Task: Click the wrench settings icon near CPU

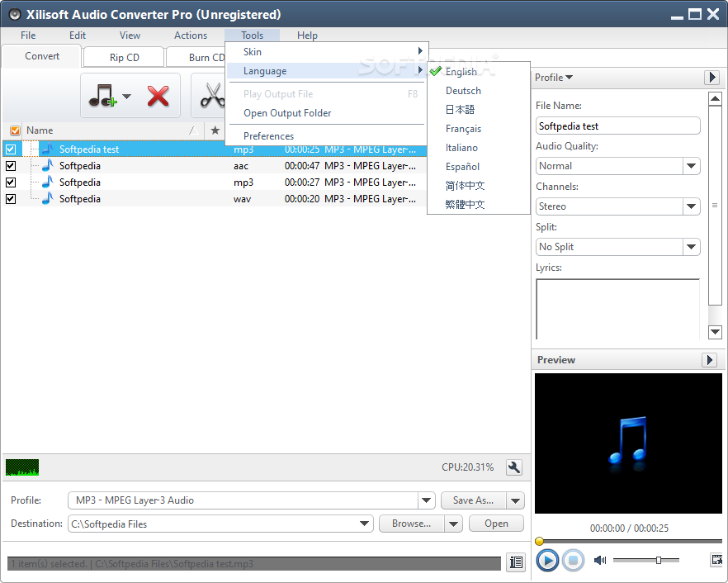Action: tap(514, 467)
